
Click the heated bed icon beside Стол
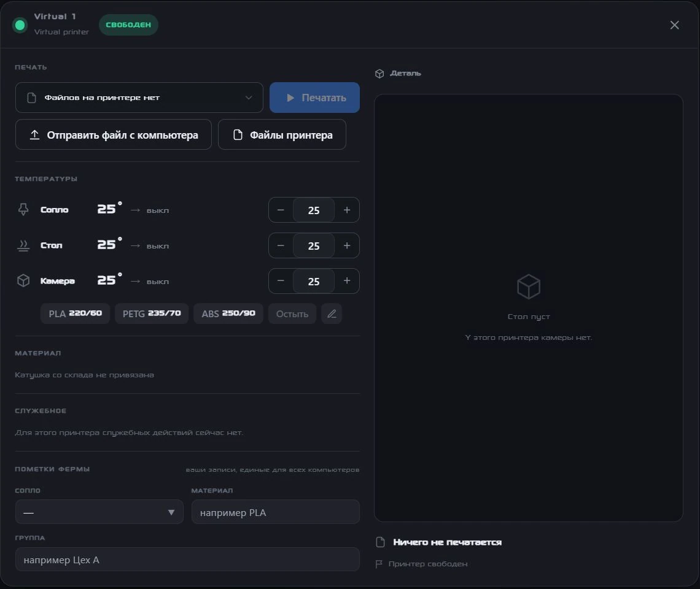(23, 245)
